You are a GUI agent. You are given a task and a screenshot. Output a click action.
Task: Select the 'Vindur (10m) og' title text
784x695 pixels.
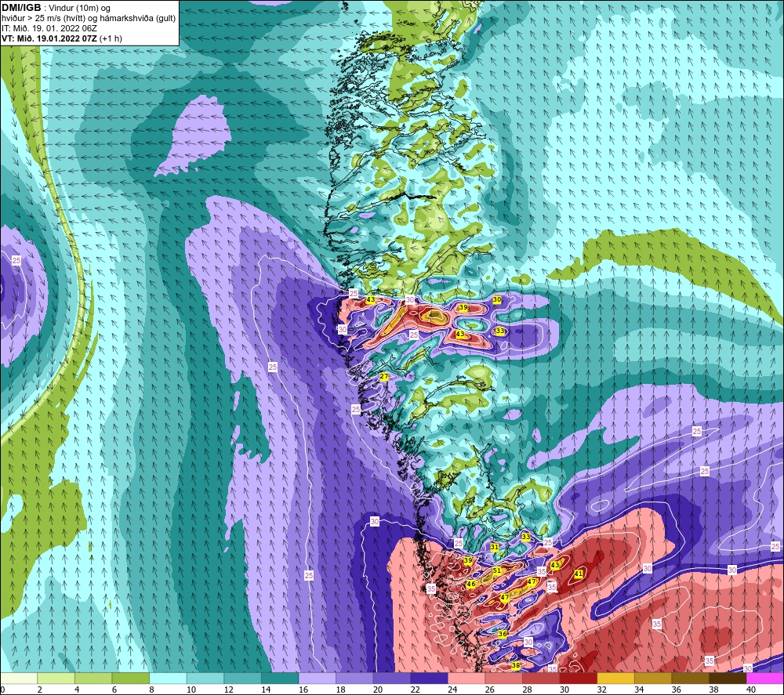[79, 8]
